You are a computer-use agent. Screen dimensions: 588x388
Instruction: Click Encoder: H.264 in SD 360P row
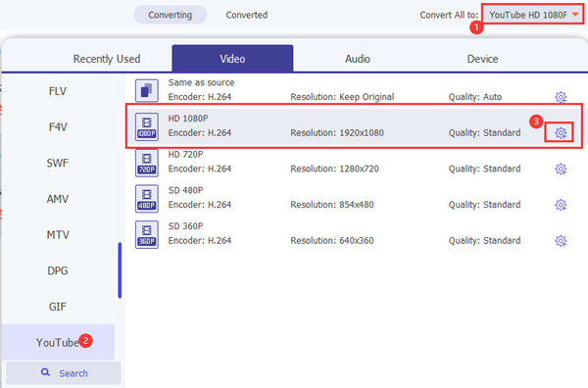[x=200, y=241]
